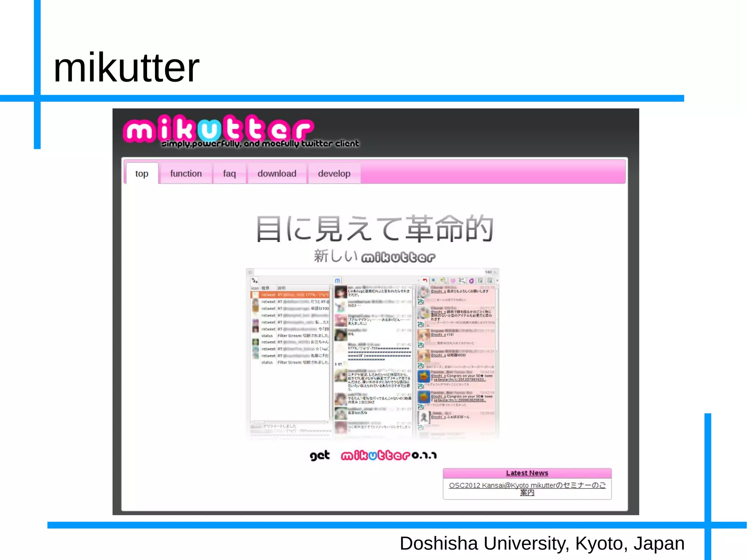
Task: Open the OSC2012 Kansai@Kyoto seminar news link
Action: click(527, 489)
